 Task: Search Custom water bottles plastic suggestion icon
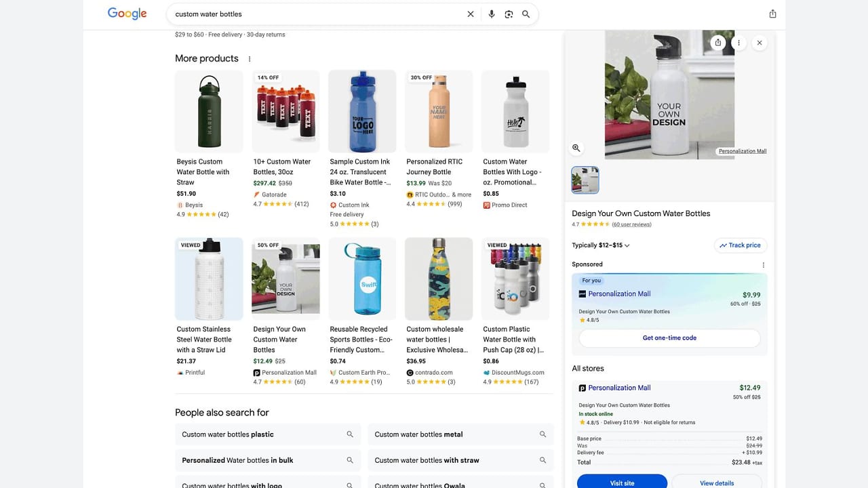pyautogui.click(x=350, y=434)
